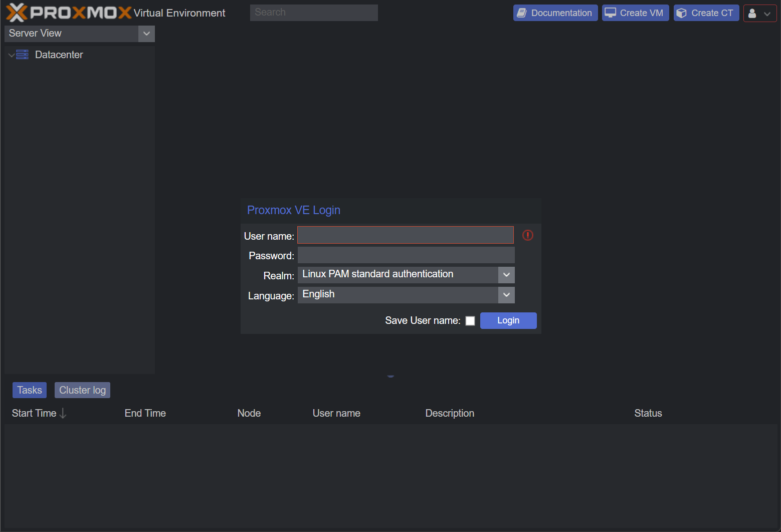Click the Proxmox VE Login title

pos(294,210)
